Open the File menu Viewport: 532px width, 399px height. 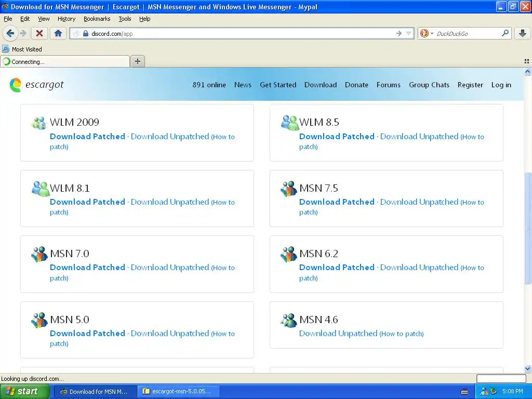tap(8, 19)
